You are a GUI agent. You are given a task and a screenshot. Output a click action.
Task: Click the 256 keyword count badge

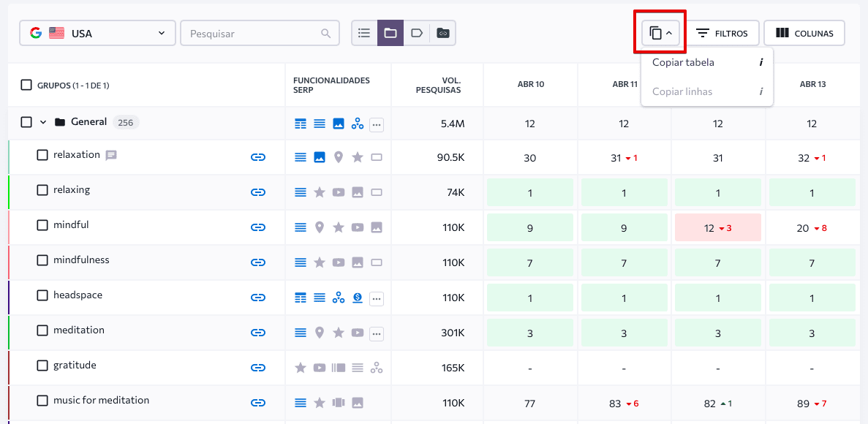tap(126, 122)
